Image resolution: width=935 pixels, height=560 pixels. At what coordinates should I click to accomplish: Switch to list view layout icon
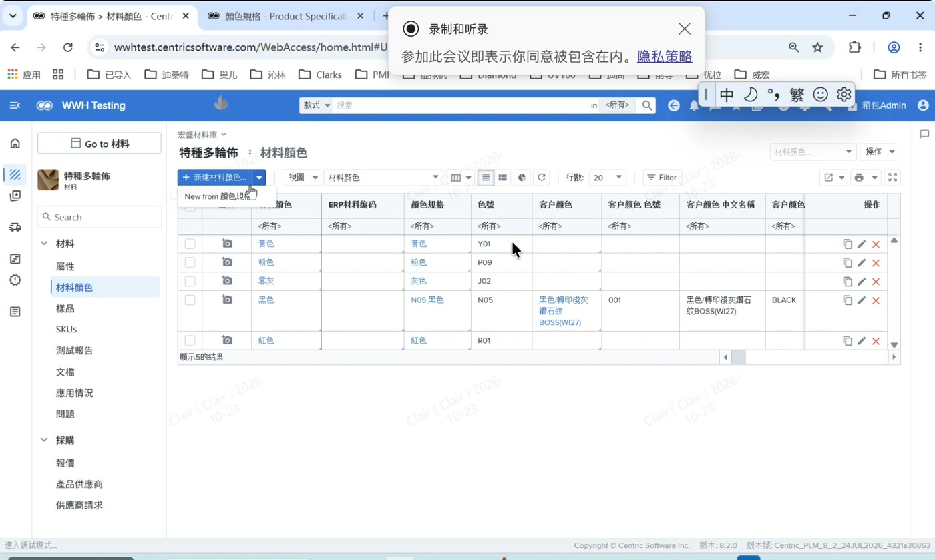pyautogui.click(x=486, y=178)
